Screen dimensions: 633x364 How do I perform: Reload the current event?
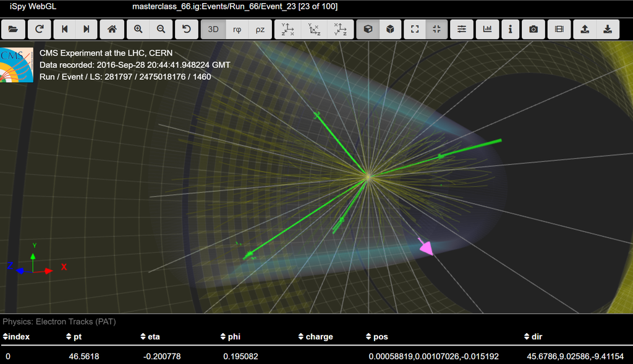pos(38,29)
